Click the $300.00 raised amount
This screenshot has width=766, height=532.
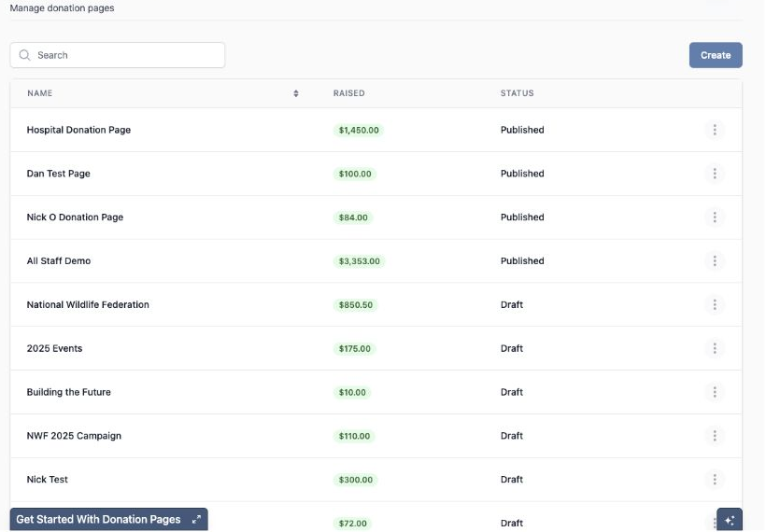pyautogui.click(x=356, y=480)
